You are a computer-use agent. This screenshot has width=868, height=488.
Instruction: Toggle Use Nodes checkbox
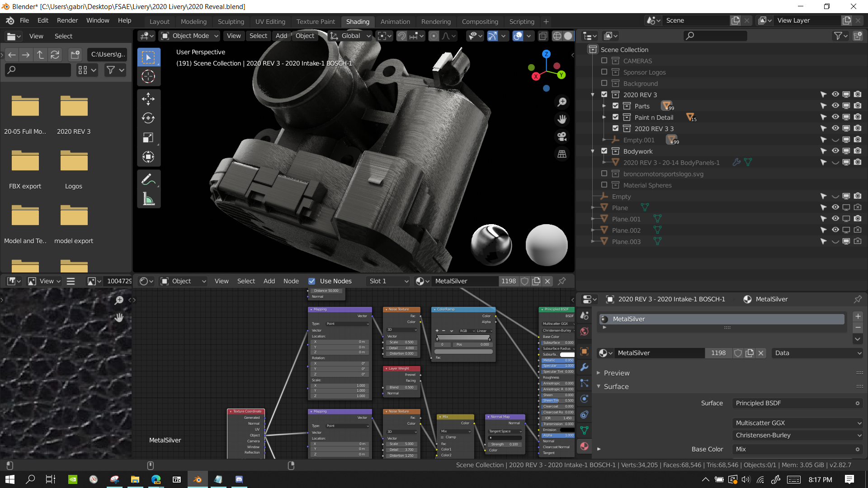pos(311,281)
